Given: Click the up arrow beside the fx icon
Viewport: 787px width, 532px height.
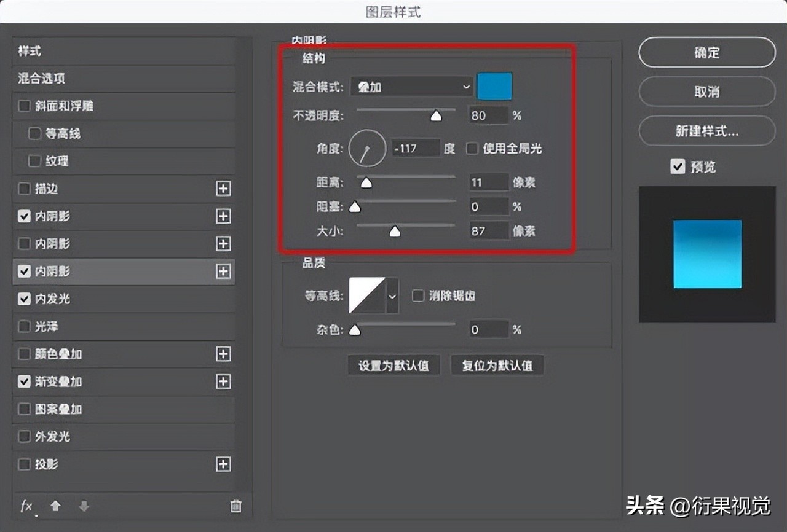Looking at the screenshot, I should point(55,506).
